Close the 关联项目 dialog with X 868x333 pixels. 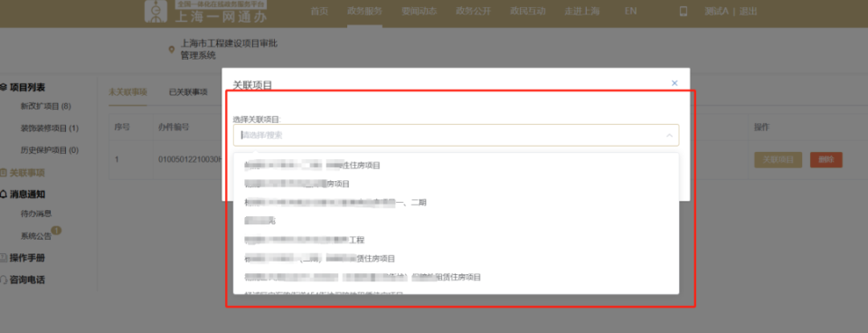point(675,83)
